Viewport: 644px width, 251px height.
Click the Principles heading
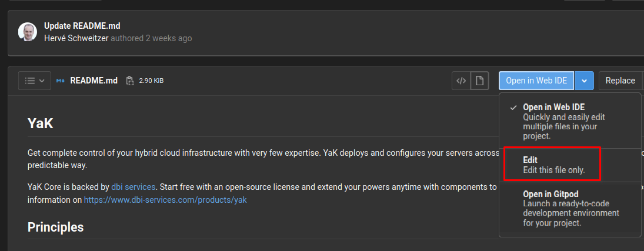click(55, 227)
